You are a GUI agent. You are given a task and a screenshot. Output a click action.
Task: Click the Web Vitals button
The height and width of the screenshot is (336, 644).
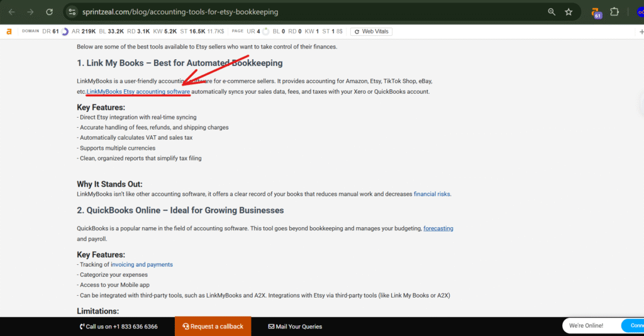(372, 31)
